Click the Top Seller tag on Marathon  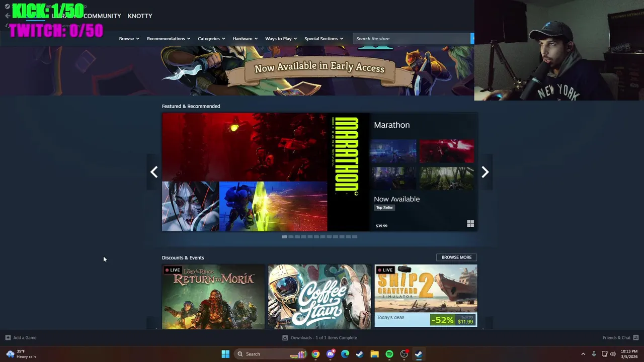pos(384,208)
